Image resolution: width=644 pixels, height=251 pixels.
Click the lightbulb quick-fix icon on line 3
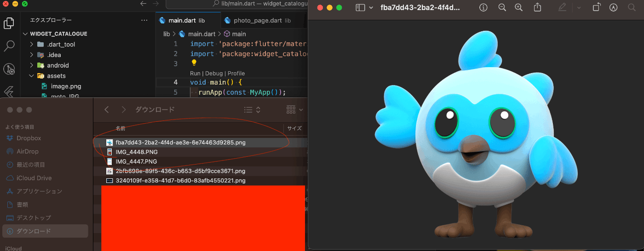point(194,63)
